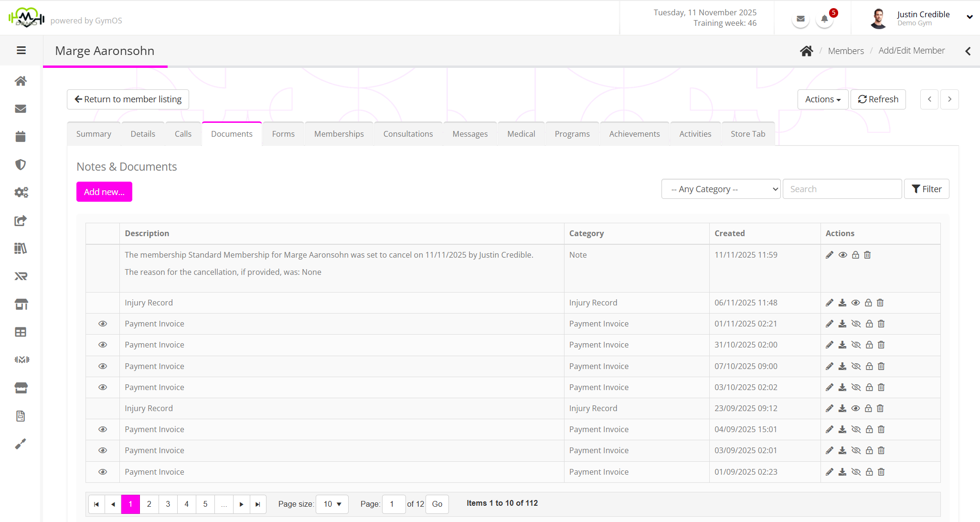Viewport: 980px width, 522px height.
Task: Open the shield icon in sidebar
Action: pos(21,165)
